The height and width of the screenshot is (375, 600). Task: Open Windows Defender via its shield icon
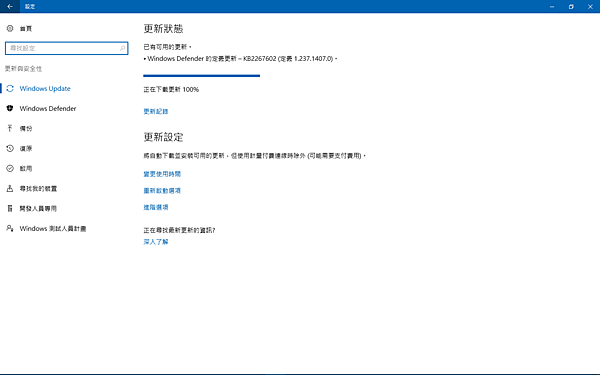[x=10, y=108]
